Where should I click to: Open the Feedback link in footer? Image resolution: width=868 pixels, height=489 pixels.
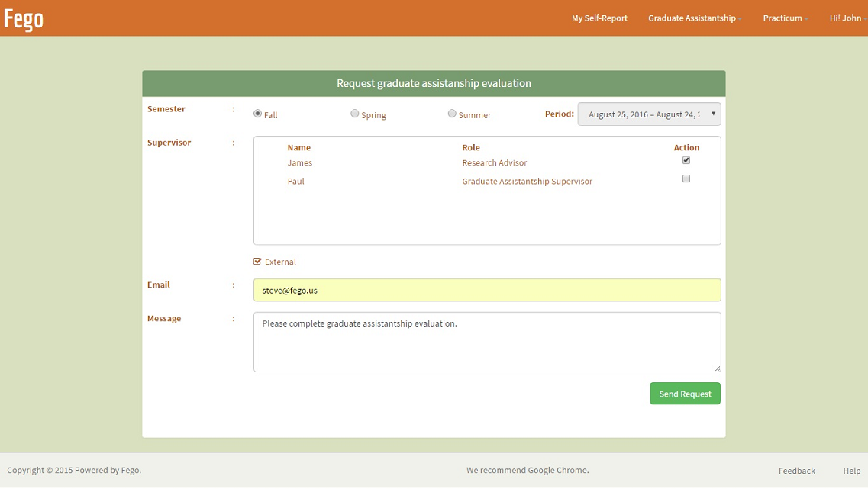pos(796,471)
